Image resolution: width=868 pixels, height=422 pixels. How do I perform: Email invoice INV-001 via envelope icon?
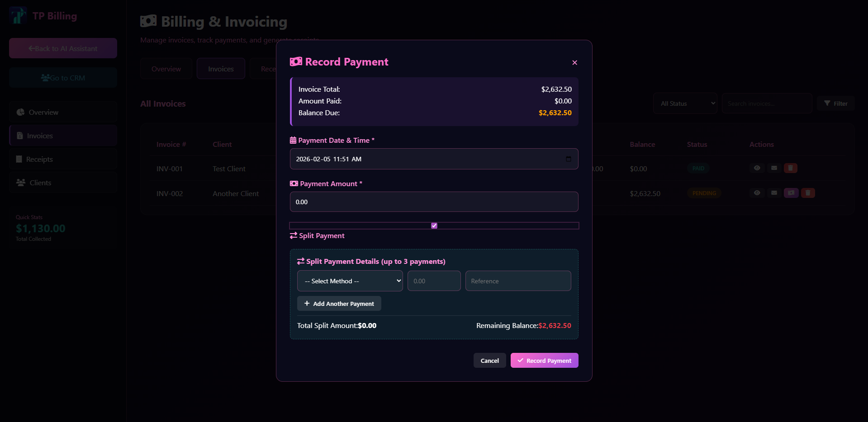774,168
